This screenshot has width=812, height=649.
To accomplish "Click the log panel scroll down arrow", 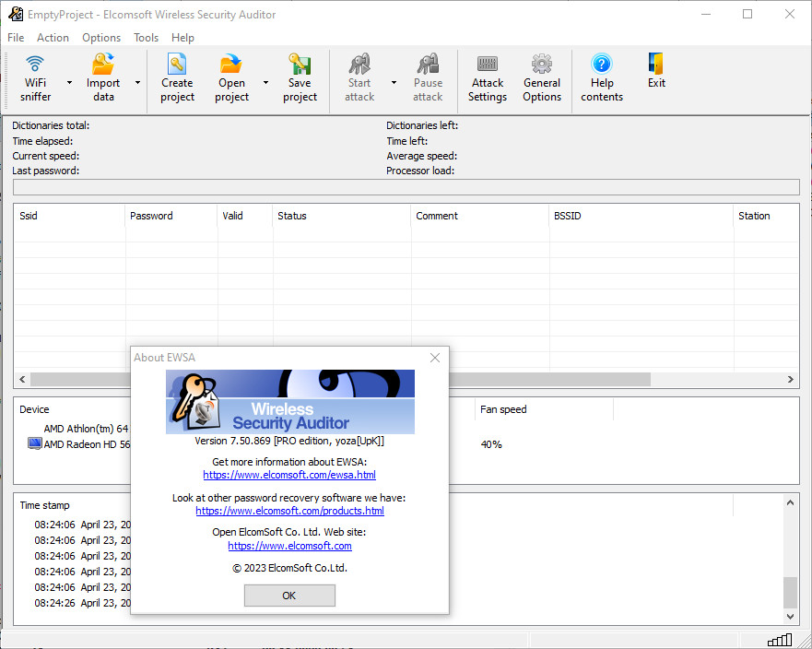I will coord(790,617).
